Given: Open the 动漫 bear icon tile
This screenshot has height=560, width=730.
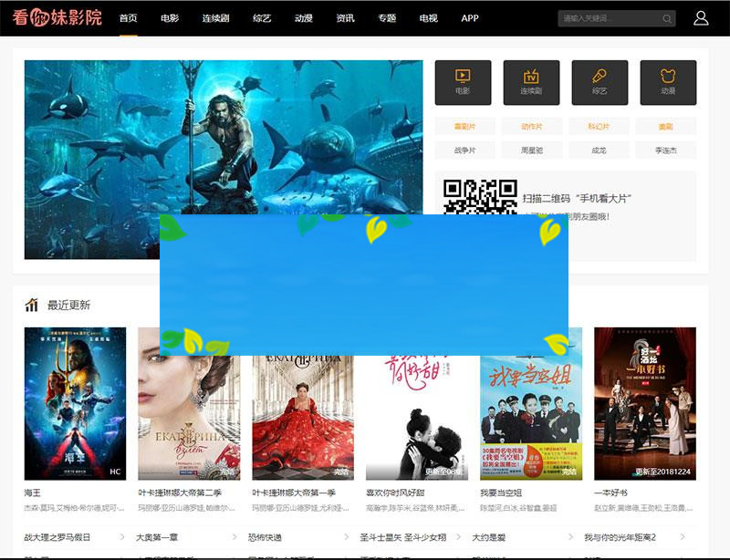Looking at the screenshot, I should pyautogui.click(x=668, y=82).
